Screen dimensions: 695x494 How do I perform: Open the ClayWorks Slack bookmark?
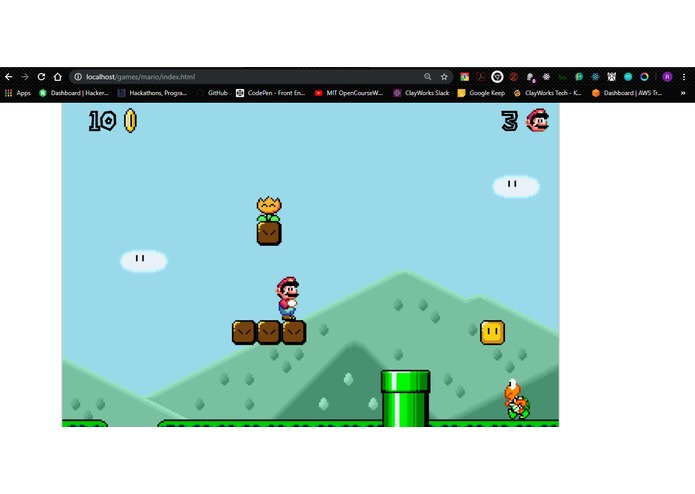(x=421, y=93)
